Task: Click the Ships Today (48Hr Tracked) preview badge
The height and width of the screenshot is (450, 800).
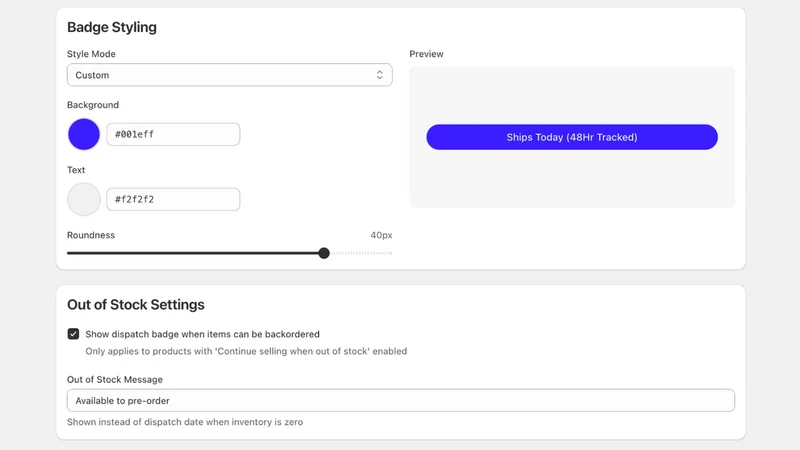Action: [x=572, y=137]
